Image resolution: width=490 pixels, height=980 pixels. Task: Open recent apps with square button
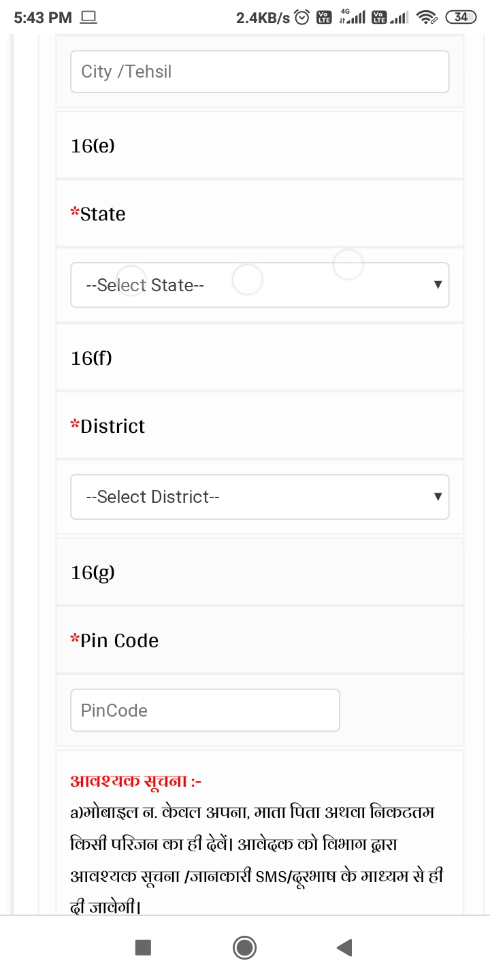pos(143,947)
